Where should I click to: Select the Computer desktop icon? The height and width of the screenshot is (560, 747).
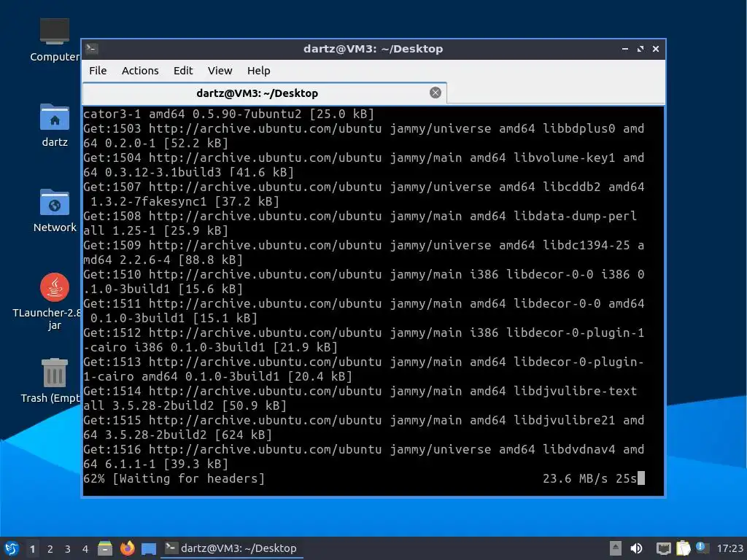(55, 40)
